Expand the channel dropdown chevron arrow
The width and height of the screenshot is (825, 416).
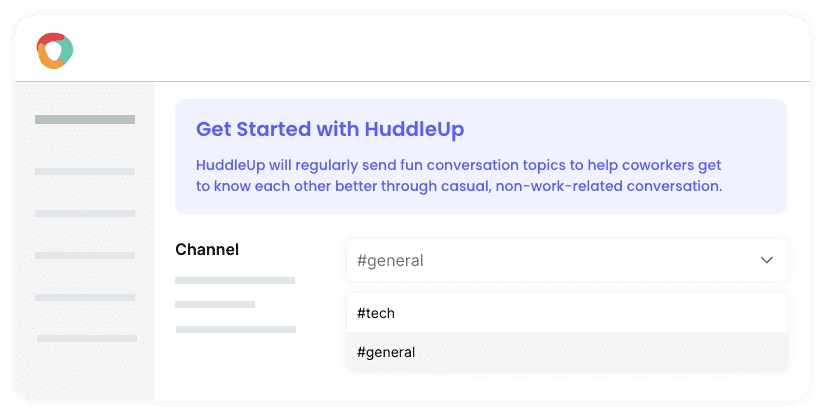tap(767, 260)
